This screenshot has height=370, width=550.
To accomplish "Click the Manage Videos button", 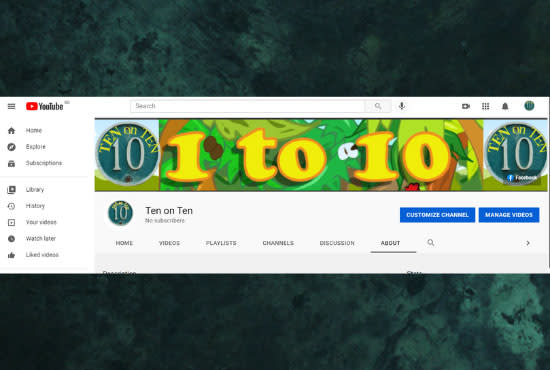I will pos(509,215).
